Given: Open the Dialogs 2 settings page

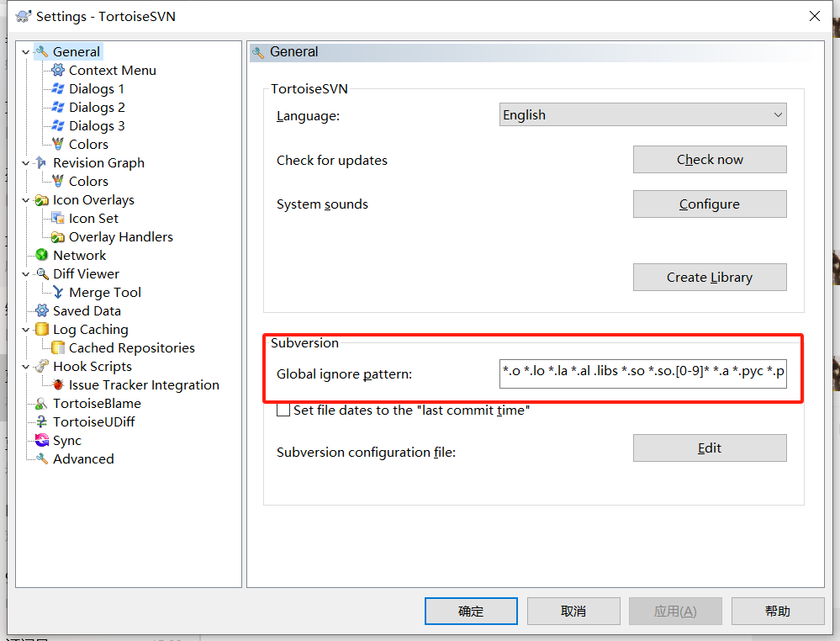Looking at the screenshot, I should click(x=97, y=107).
